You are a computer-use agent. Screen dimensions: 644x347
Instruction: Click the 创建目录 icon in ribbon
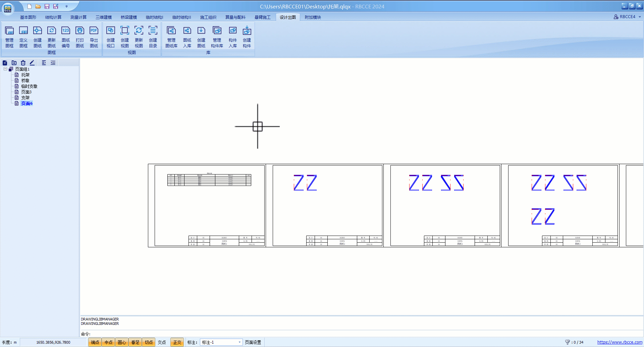(153, 37)
